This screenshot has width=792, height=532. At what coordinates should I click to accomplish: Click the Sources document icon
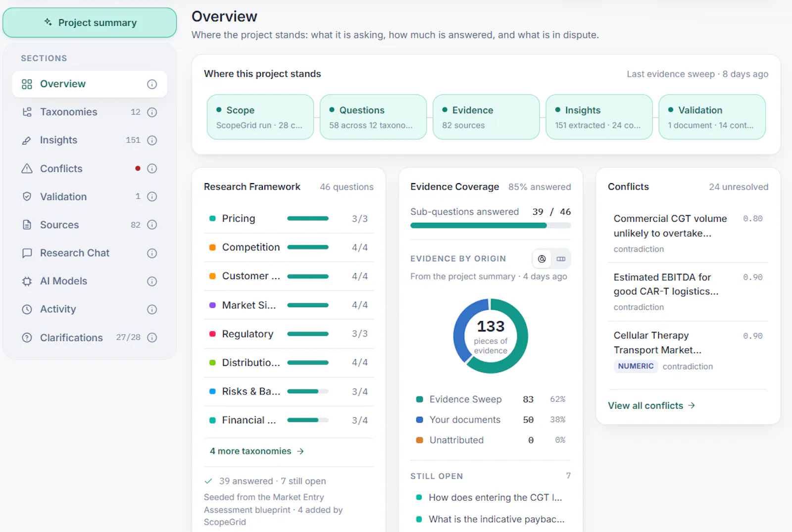pyautogui.click(x=27, y=225)
